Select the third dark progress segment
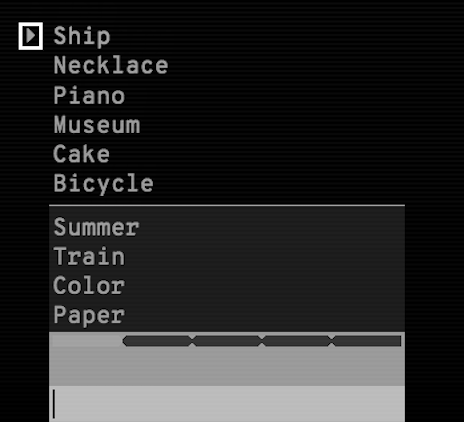Image resolution: width=464 pixels, height=422 pixels. tap(227, 341)
